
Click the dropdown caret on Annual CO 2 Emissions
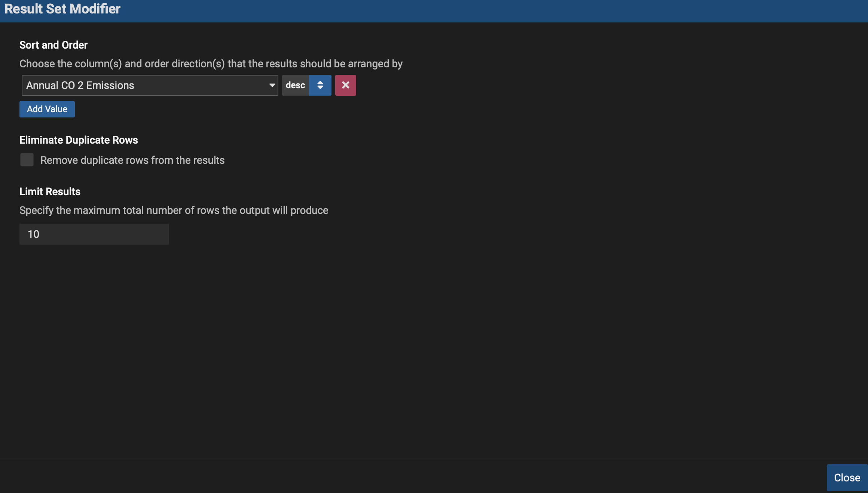point(272,85)
